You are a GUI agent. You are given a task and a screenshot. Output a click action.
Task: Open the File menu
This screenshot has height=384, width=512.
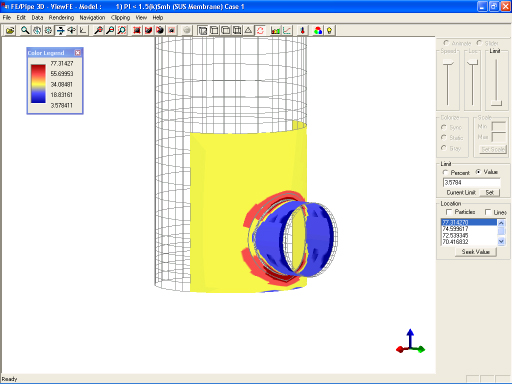[7, 18]
